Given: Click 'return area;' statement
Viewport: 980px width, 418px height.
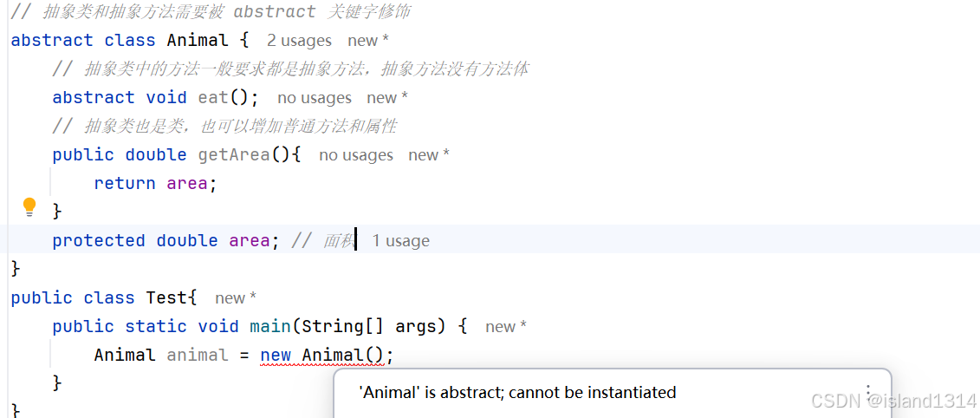Looking at the screenshot, I should click(x=156, y=183).
